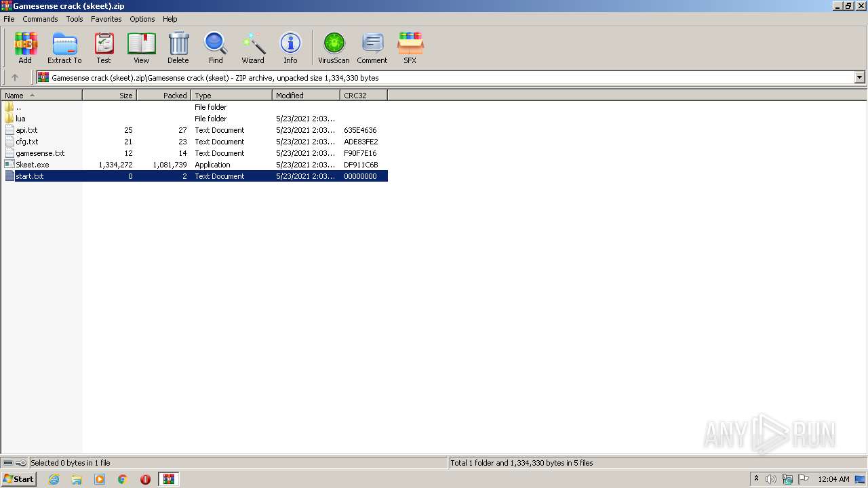Screen dimensions: 868x488
Task: Run the Test archive tool
Action: pyautogui.click(x=104, y=47)
